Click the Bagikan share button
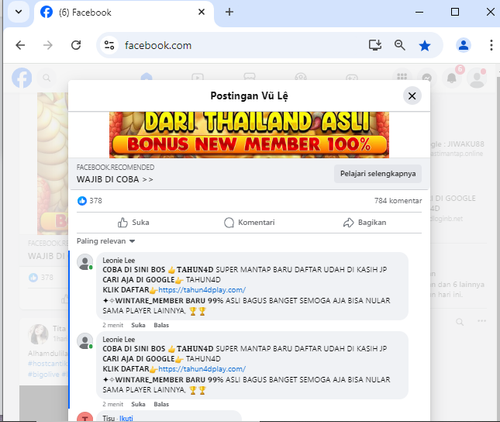This screenshot has height=422, width=500. pyautogui.click(x=365, y=223)
